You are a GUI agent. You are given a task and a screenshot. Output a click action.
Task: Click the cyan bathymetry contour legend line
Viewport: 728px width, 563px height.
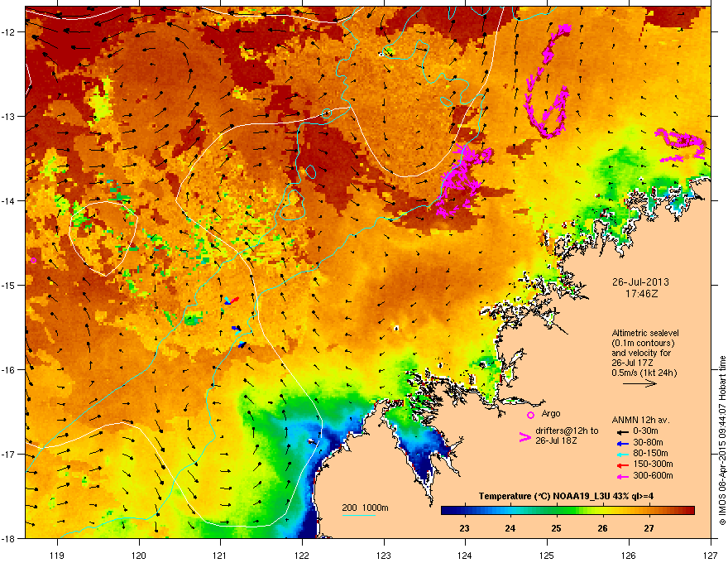coord(358,515)
